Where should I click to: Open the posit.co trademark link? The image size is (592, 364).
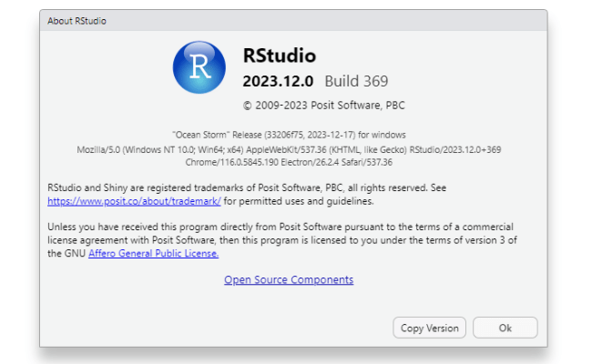point(134,201)
